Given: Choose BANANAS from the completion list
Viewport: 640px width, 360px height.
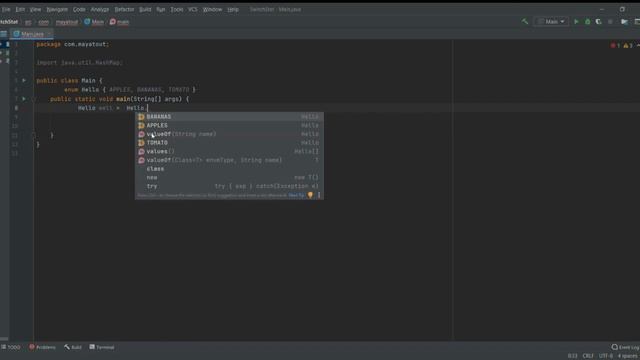Looking at the screenshot, I should (229, 117).
